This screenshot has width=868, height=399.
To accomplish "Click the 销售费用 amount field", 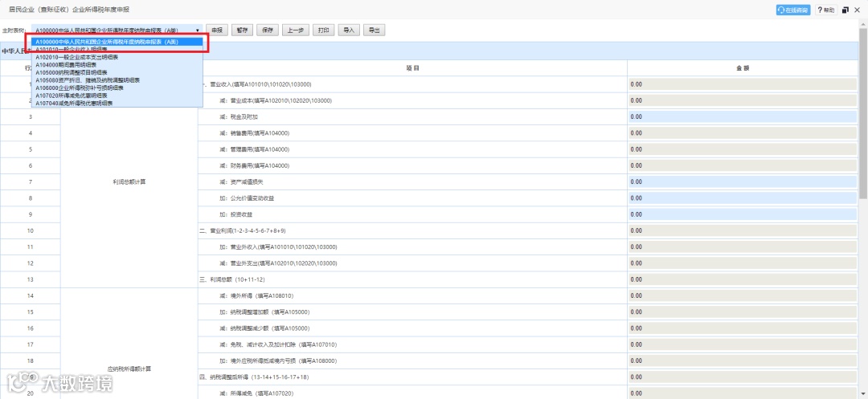I will click(x=743, y=133).
